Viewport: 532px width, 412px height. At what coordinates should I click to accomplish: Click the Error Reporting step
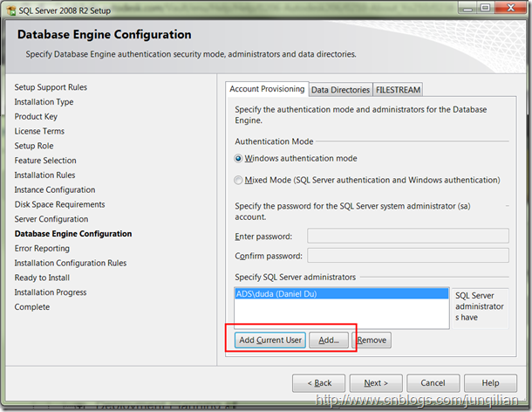[42, 248]
